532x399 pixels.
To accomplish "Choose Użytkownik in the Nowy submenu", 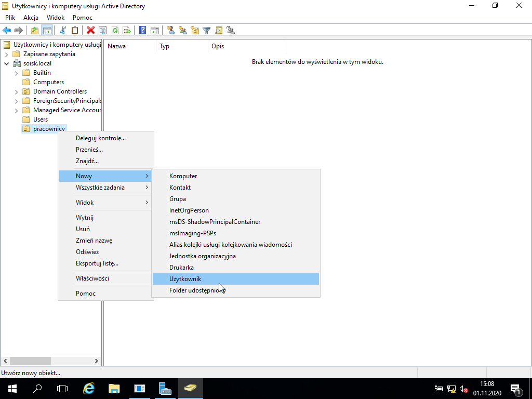I will tap(236, 279).
